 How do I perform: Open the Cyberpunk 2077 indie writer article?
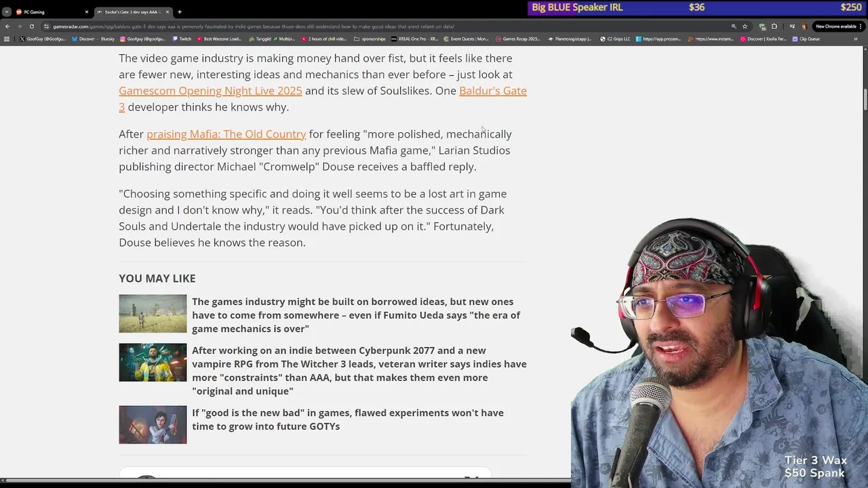click(x=359, y=371)
